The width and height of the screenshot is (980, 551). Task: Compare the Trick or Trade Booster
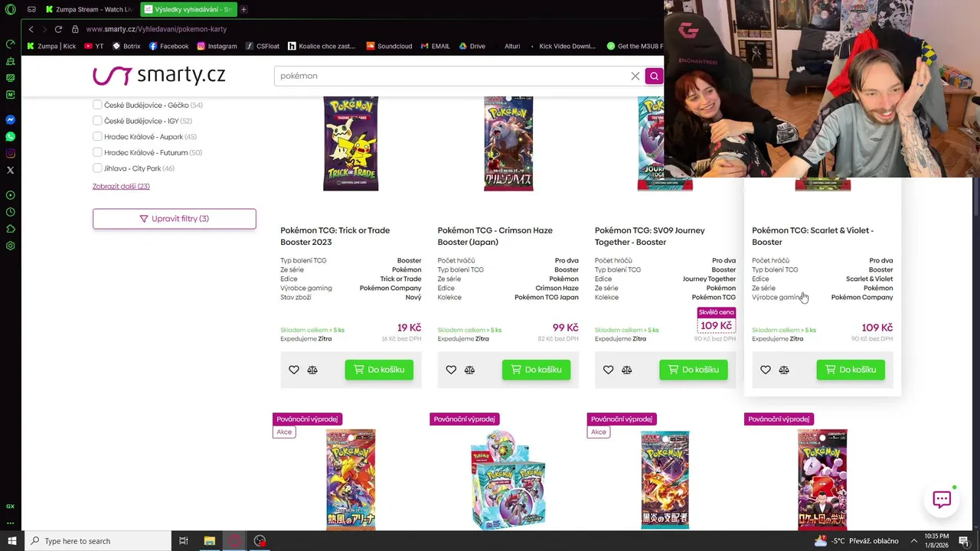pyautogui.click(x=312, y=370)
